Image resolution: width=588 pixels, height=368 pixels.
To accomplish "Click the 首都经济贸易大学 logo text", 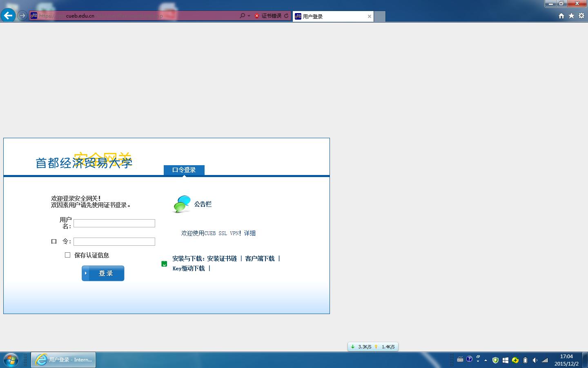I will [84, 162].
